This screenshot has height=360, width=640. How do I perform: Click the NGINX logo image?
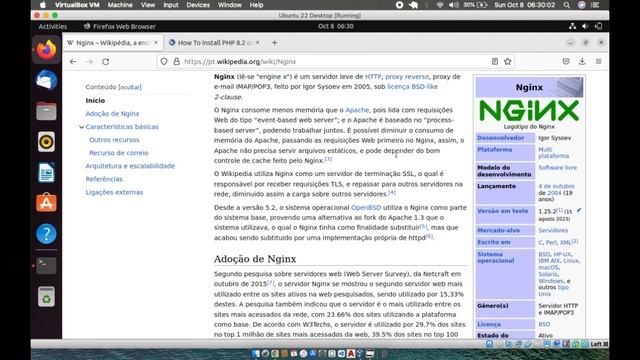[x=529, y=110]
